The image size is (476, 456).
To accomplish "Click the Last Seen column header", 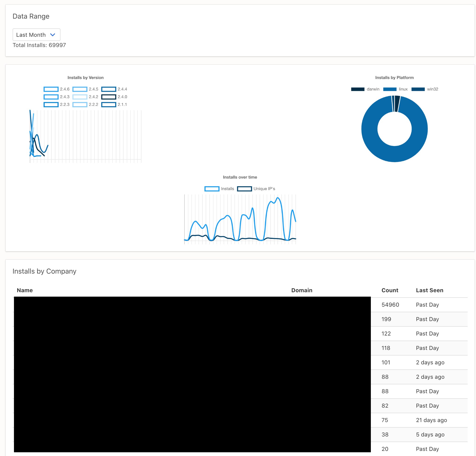I will coord(429,290).
